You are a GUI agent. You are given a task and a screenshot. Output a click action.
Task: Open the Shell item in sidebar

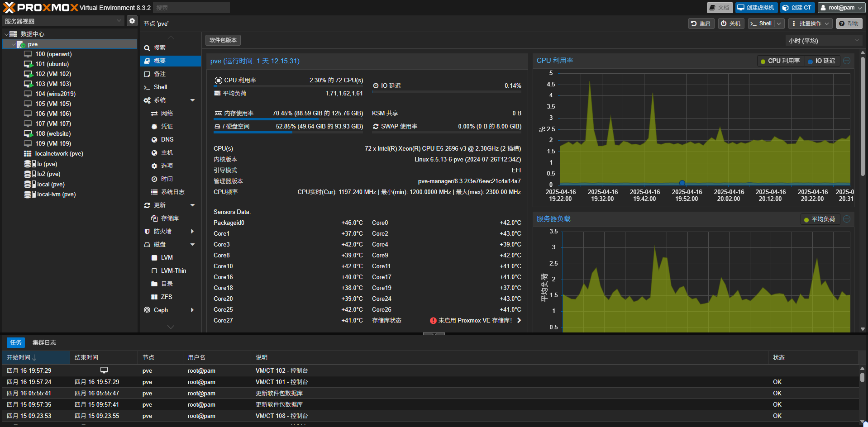click(x=160, y=87)
